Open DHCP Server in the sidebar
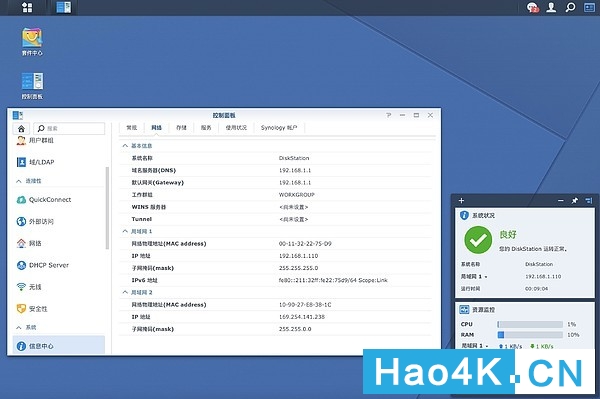This screenshot has height=399, width=600. [42, 265]
